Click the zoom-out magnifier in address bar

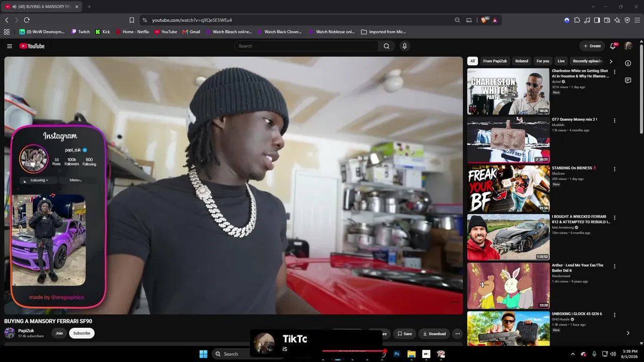[457, 20]
